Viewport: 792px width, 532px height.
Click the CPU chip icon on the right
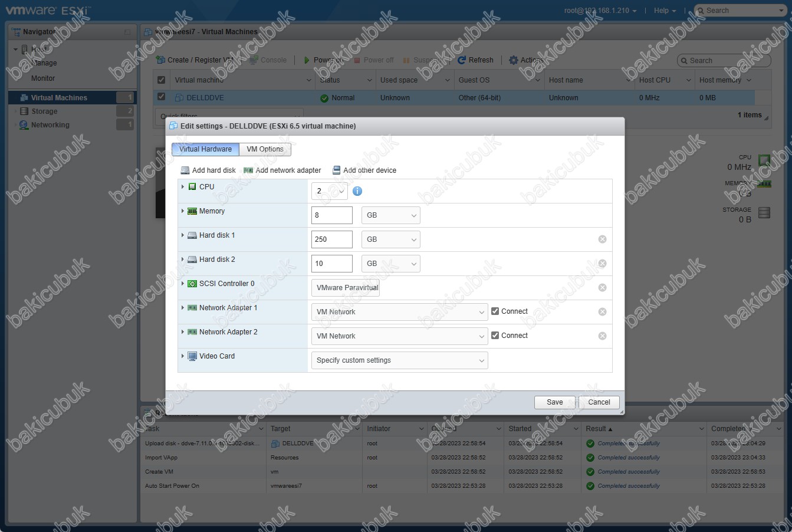pos(764,160)
